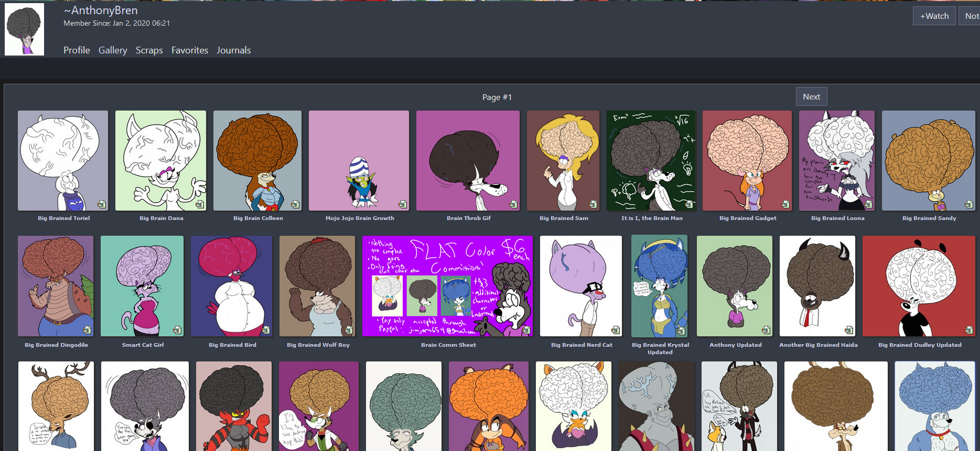Viewport: 980px width, 451px height.
Task: Click the 'Big Brained Loona' title link
Action: (x=837, y=218)
